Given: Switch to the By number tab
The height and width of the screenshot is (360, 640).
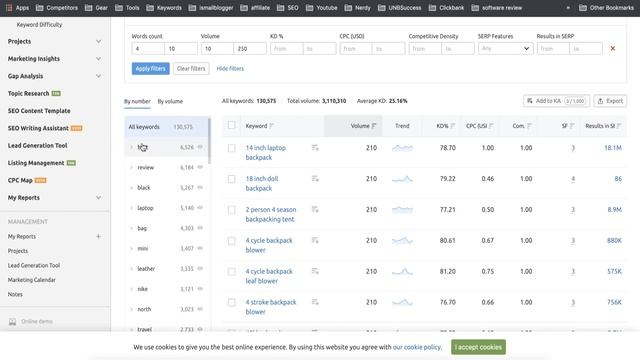Looking at the screenshot, I should (x=137, y=101).
